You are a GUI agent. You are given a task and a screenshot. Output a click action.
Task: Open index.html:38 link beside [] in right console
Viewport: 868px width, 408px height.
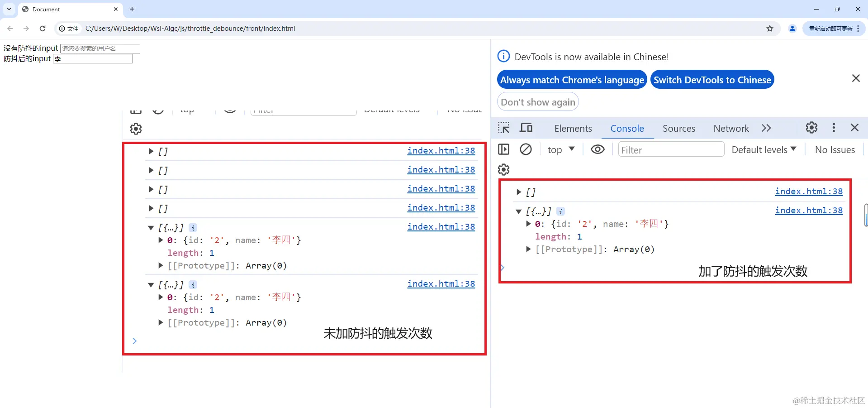[x=809, y=192]
